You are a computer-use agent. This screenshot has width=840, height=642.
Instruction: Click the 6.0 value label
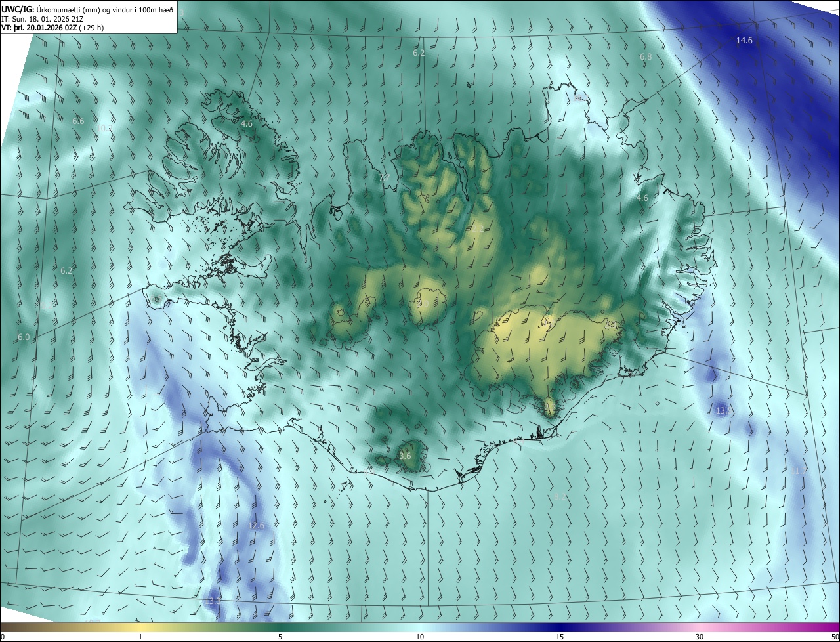pos(24,337)
